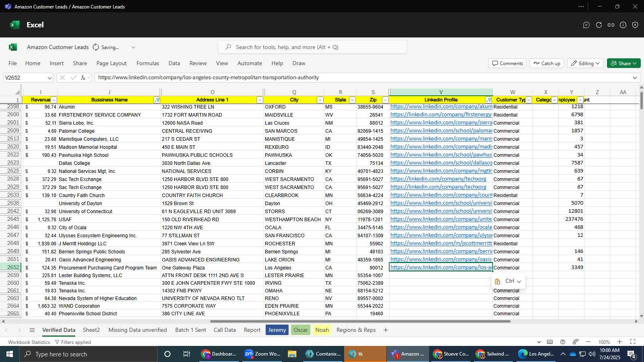Click the help question icon in status bar
The height and width of the screenshot is (362, 644).
563,342
